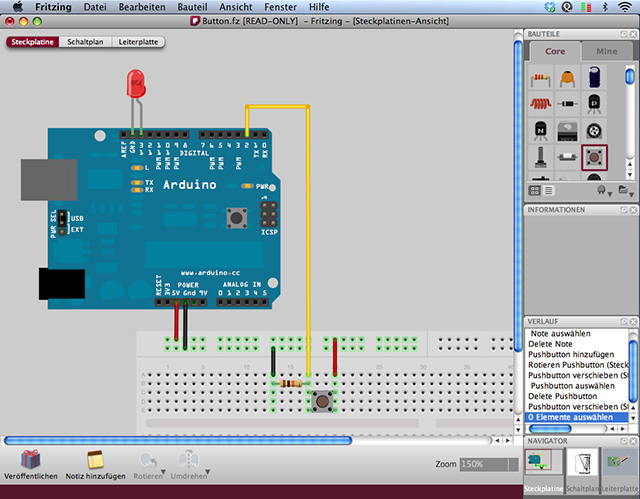
Task: Click parts bin scroll down arrow
Action: (x=630, y=175)
